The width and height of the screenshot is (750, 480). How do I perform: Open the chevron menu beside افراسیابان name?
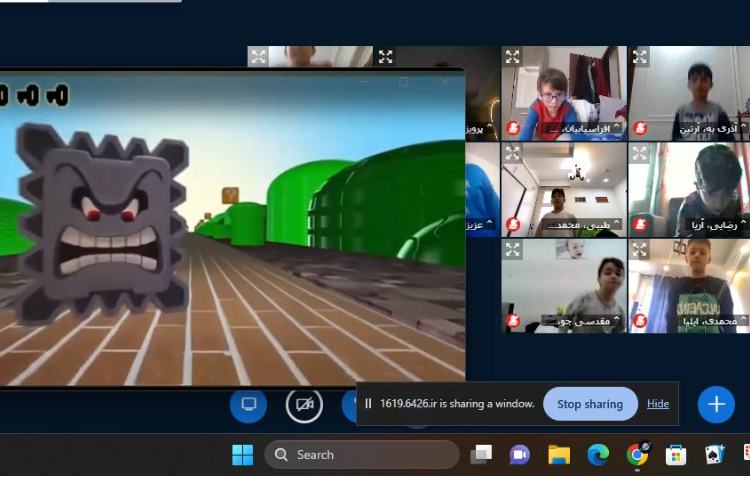tap(617, 127)
